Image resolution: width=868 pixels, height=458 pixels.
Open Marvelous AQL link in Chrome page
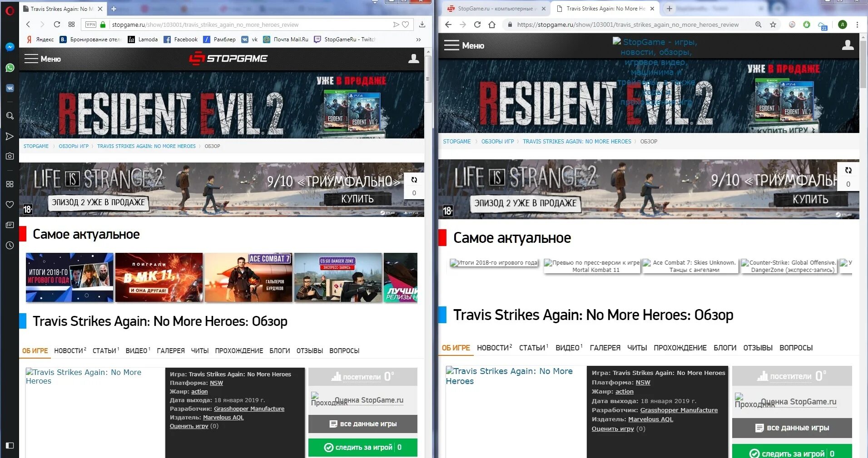pos(650,419)
